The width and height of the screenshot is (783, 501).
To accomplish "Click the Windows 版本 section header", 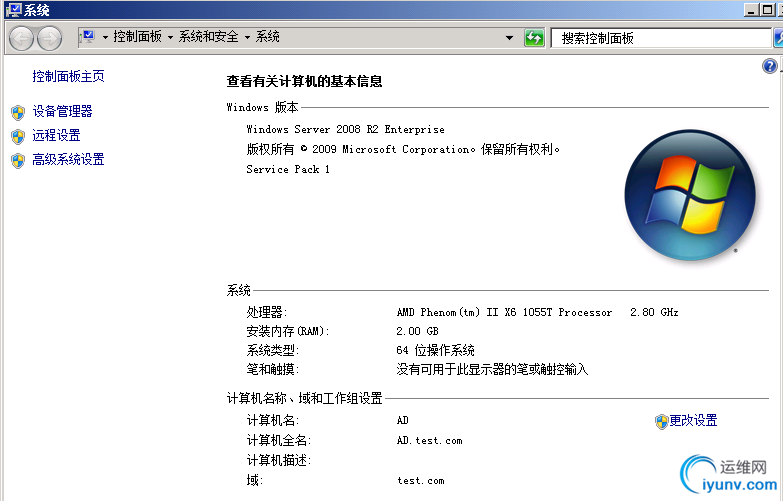I will coord(262,107).
